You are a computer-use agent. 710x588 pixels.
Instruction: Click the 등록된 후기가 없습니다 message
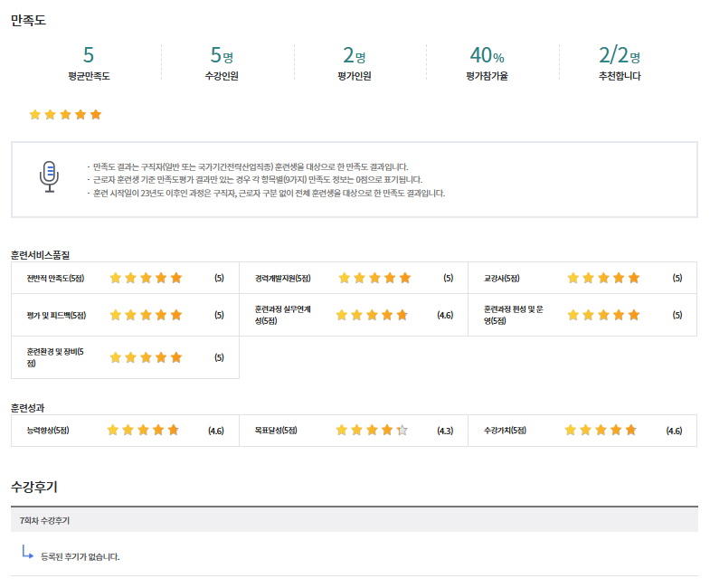click(x=80, y=556)
